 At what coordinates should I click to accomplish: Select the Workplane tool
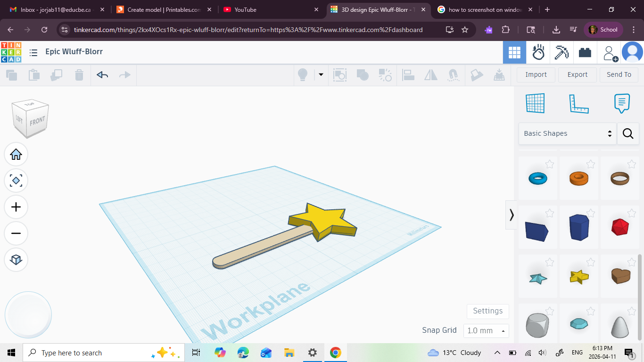[x=535, y=103]
